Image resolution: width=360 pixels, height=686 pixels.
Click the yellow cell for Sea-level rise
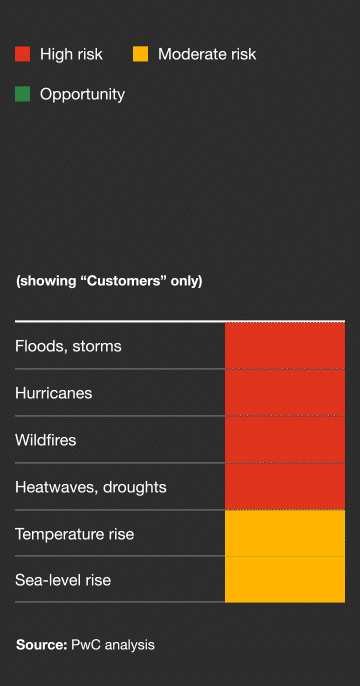click(x=285, y=579)
